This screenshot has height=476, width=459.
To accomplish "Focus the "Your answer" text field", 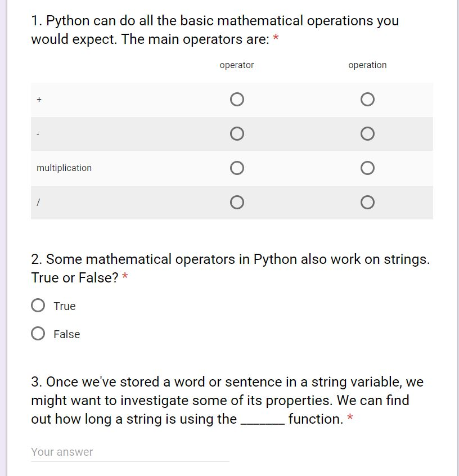I will pos(130,452).
